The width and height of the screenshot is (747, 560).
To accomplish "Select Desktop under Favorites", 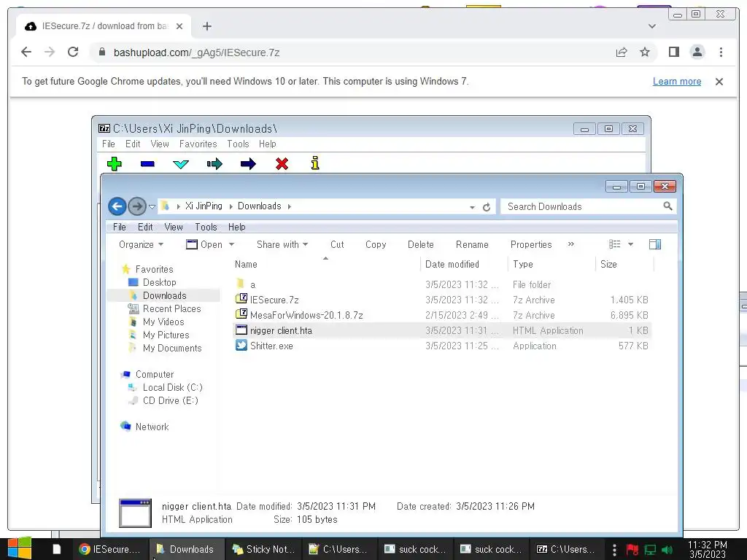I will 159,282.
